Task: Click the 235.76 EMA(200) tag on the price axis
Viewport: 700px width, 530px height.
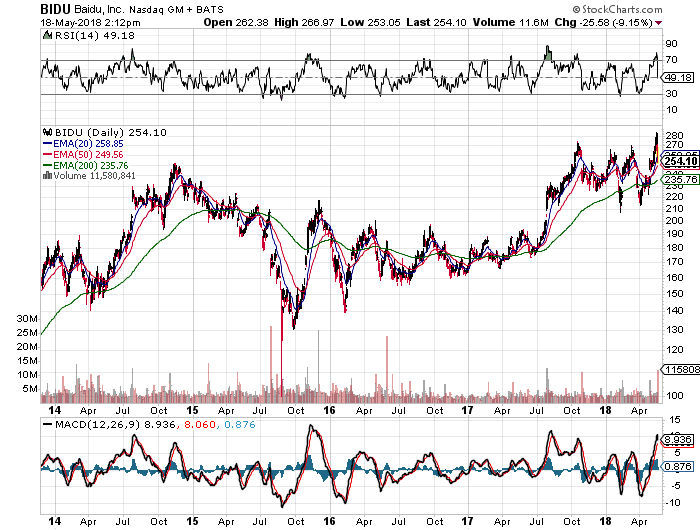Action: (681, 179)
